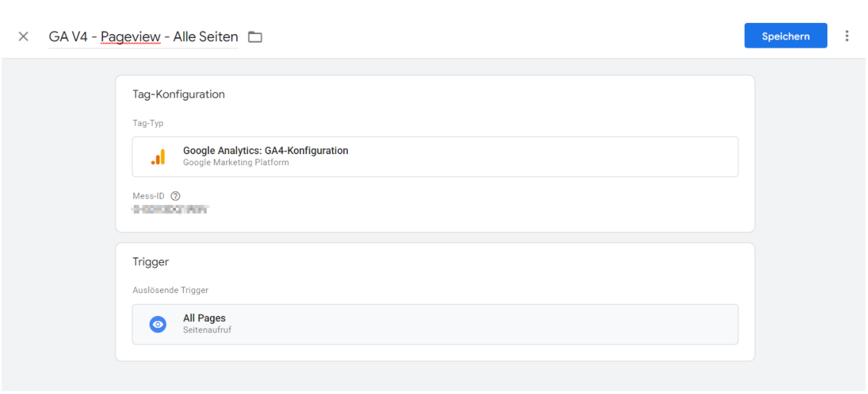Click the All Pages trigger name text
868x394 pixels.
204,318
